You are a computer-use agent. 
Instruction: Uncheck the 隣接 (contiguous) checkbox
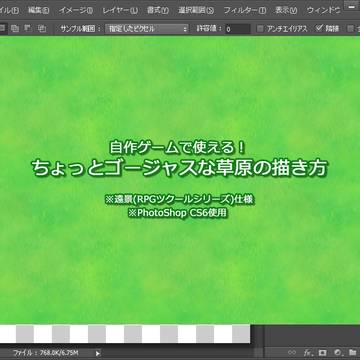[319, 28]
